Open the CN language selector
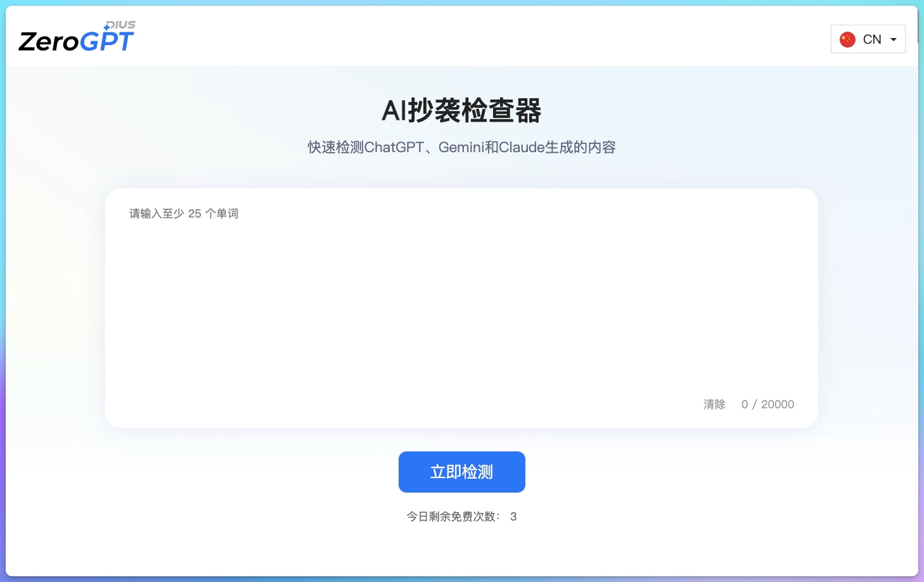 coord(868,39)
